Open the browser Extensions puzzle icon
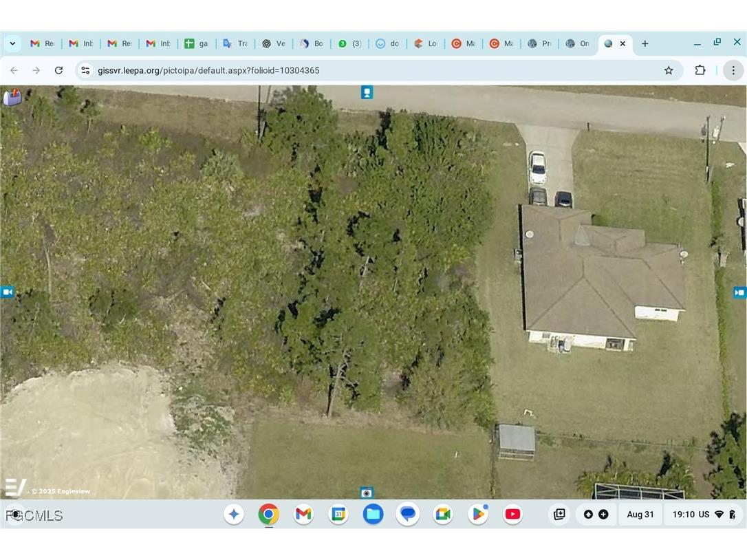This screenshot has height=560, width=747. tap(700, 69)
